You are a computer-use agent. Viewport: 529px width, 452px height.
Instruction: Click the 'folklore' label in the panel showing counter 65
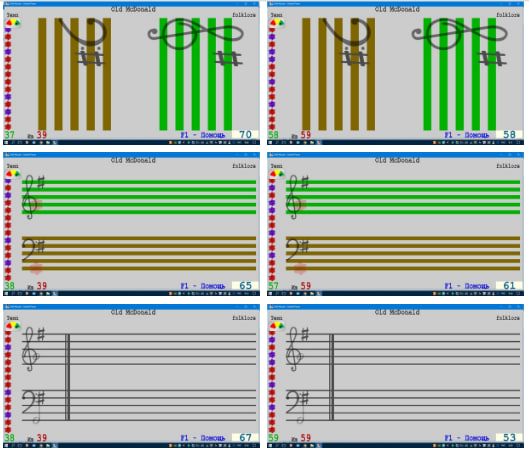(x=244, y=166)
